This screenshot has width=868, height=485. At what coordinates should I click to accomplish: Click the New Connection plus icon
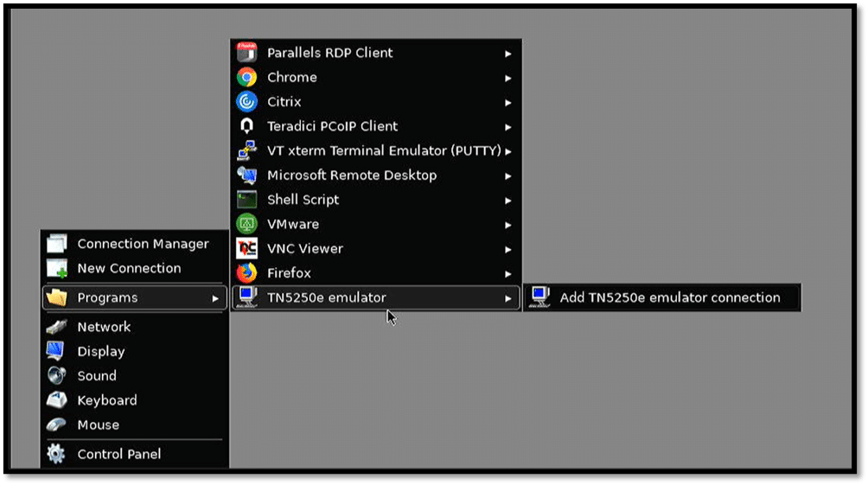pos(57,269)
